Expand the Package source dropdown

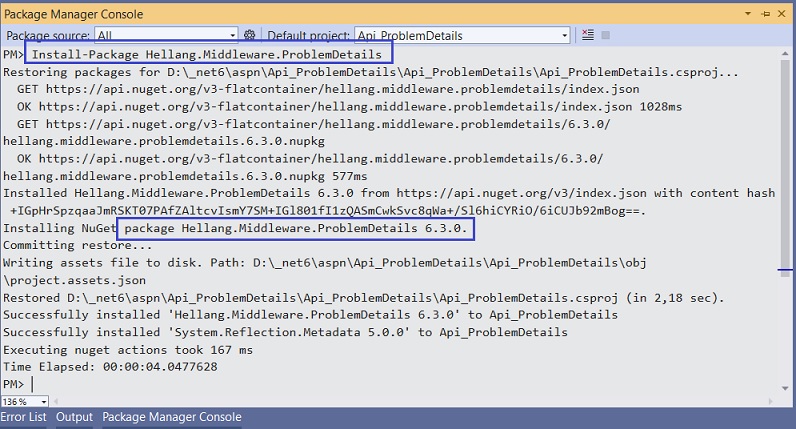(x=231, y=36)
